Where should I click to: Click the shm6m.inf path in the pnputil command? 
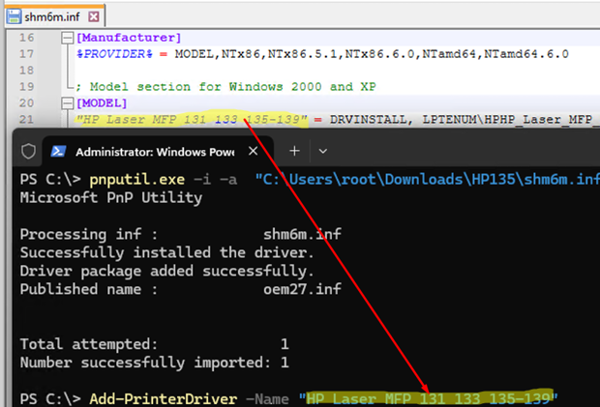pos(427,179)
